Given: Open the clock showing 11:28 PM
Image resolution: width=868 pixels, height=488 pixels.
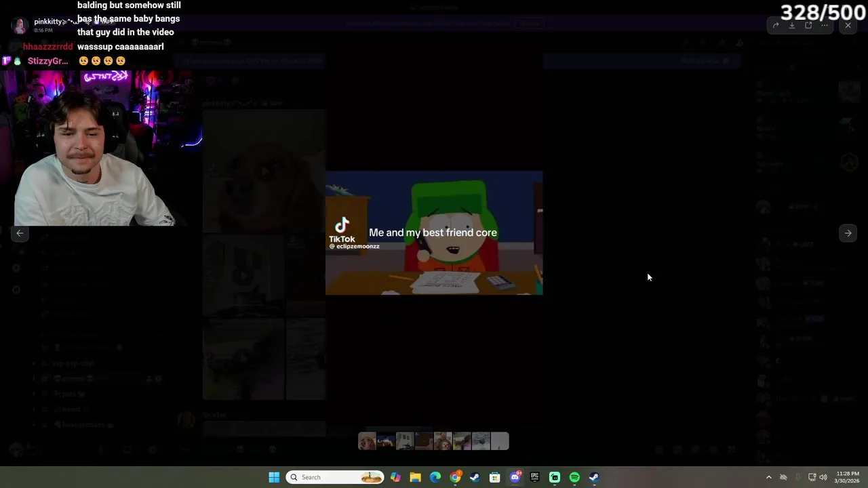Looking at the screenshot, I should (x=848, y=477).
